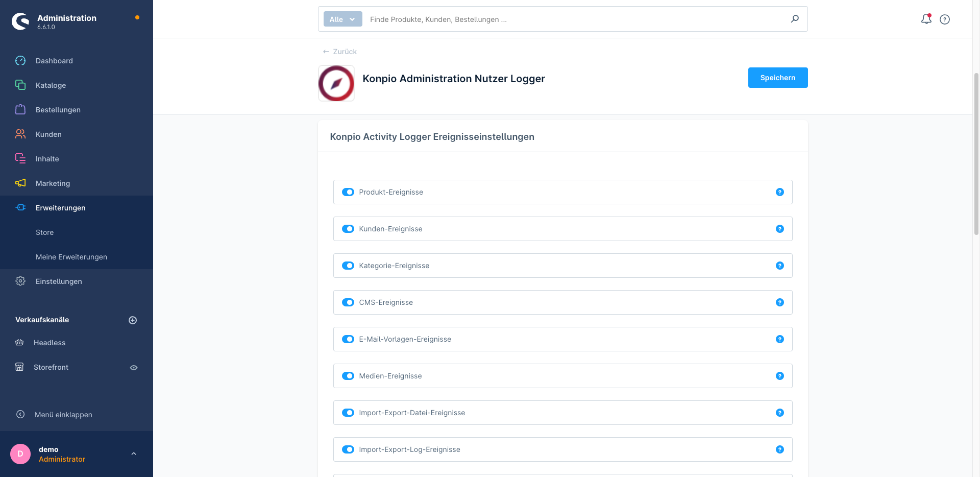
Task: Click the Kataloge icon in sidebar
Action: point(20,85)
